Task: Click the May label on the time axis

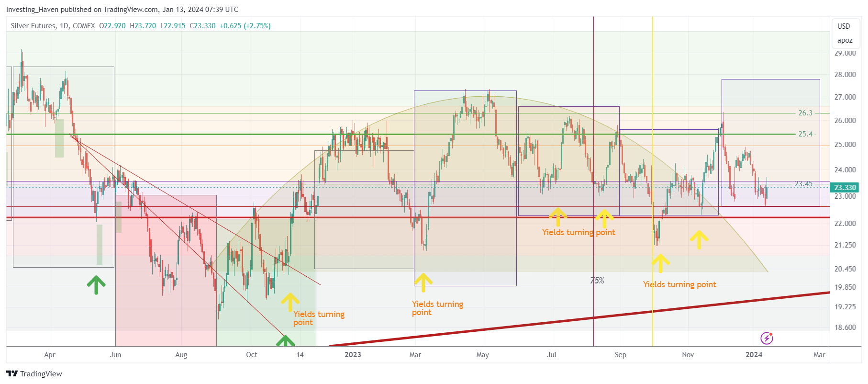Action: (x=482, y=355)
